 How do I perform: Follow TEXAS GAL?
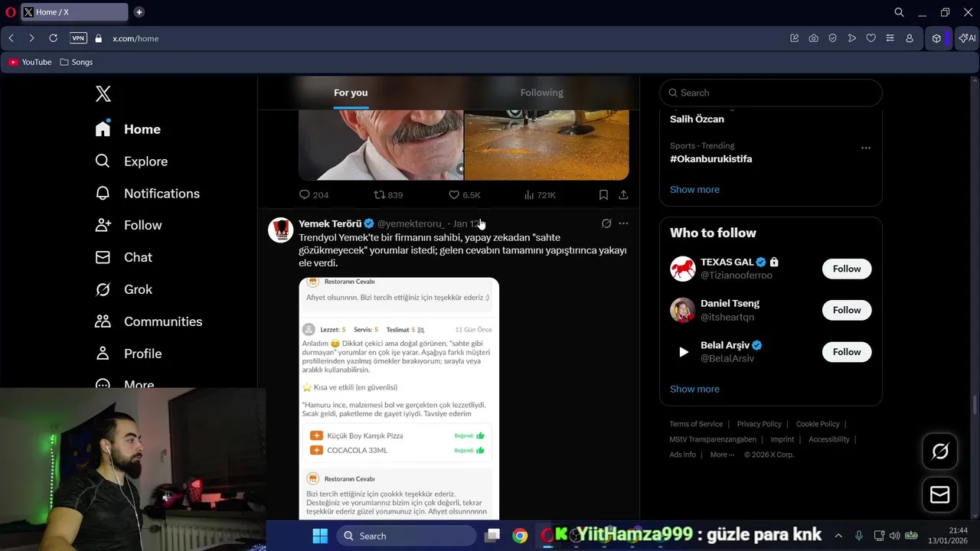[847, 269]
